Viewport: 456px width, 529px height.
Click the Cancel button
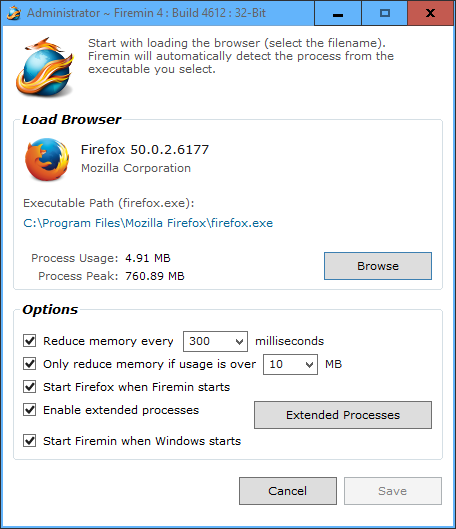click(x=288, y=491)
